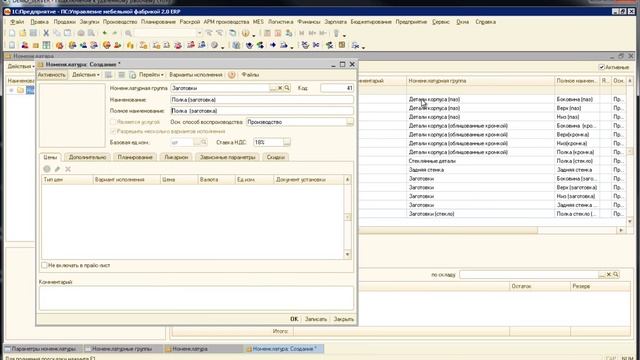Viewport: 640px width, 360px height.
Task: Click the magnifier search icon in main toolbar
Action: (x=128, y=33)
